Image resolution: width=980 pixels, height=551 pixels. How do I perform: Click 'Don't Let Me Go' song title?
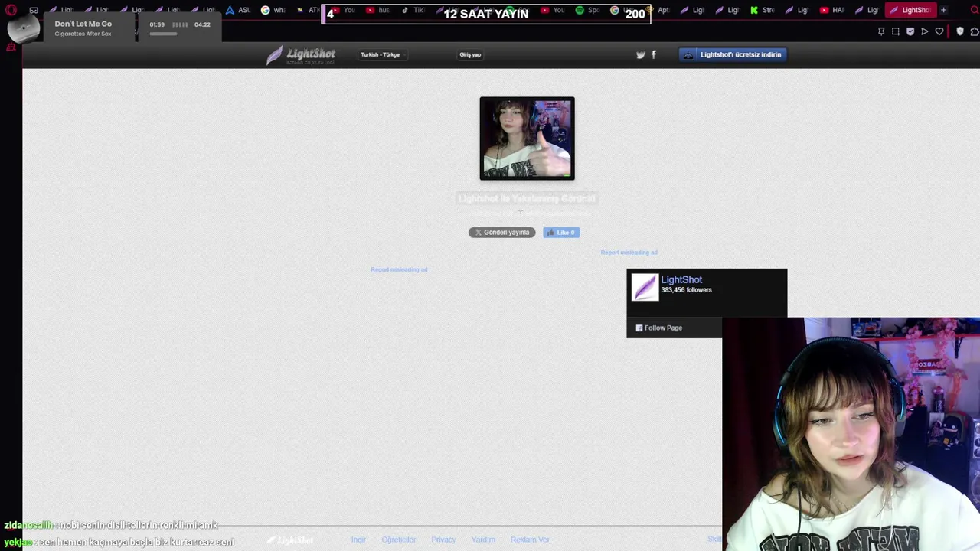[x=83, y=24]
